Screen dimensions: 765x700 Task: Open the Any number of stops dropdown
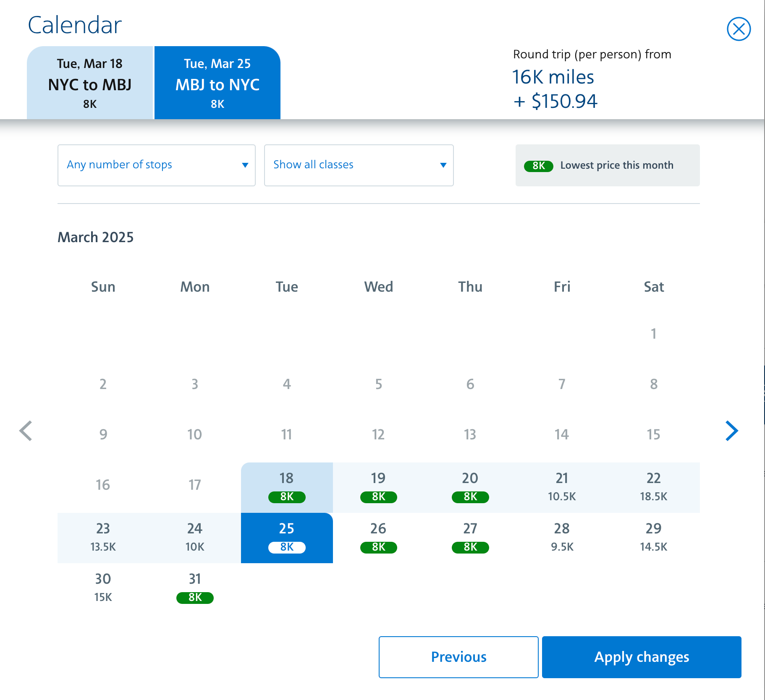point(156,165)
